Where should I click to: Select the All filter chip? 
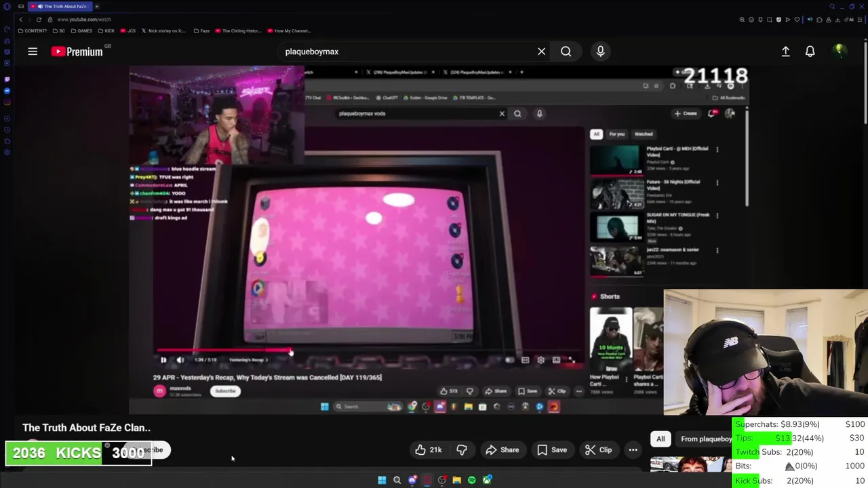click(x=660, y=439)
